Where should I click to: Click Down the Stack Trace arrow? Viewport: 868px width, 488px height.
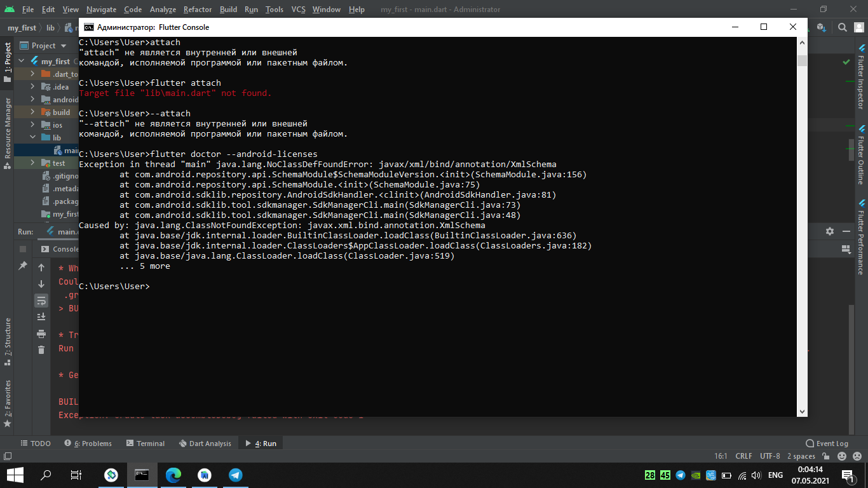pos(41,284)
